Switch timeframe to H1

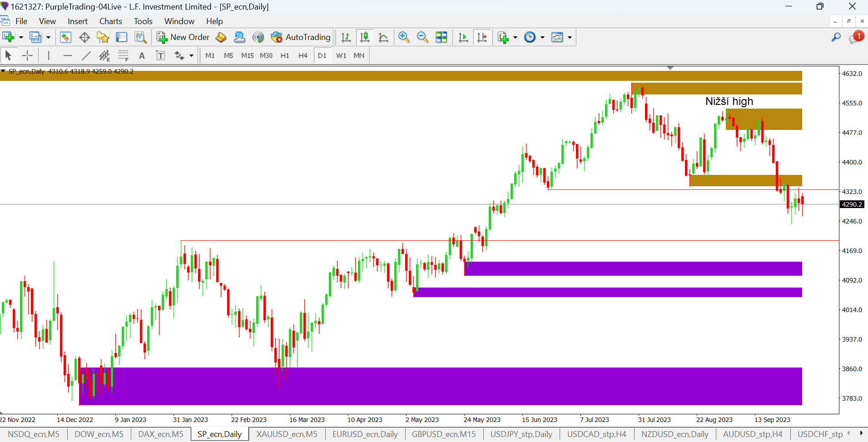tap(285, 55)
